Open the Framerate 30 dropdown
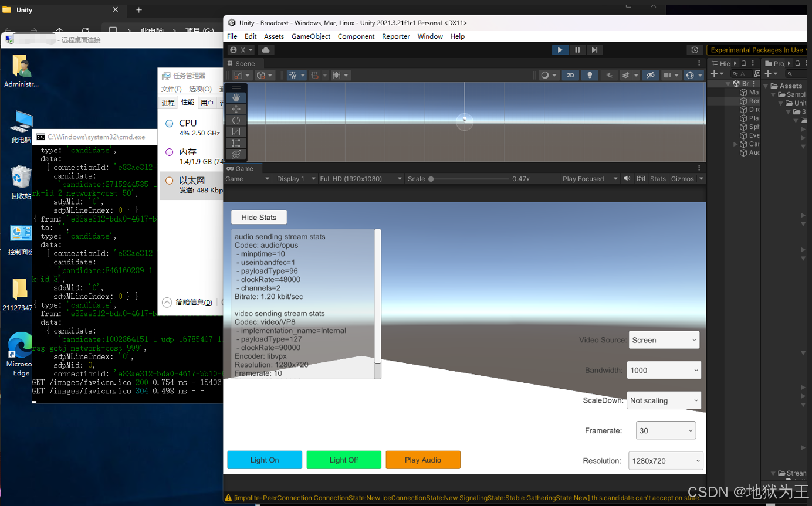Image resolution: width=812 pixels, height=506 pixels. pyautogui.click(x=666, y=430)
